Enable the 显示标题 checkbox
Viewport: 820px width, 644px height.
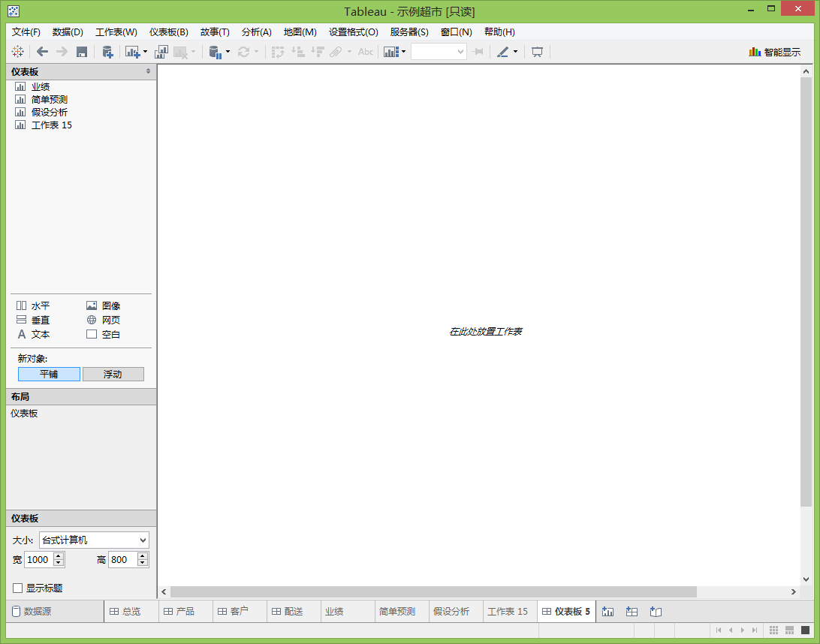point(18,588)
